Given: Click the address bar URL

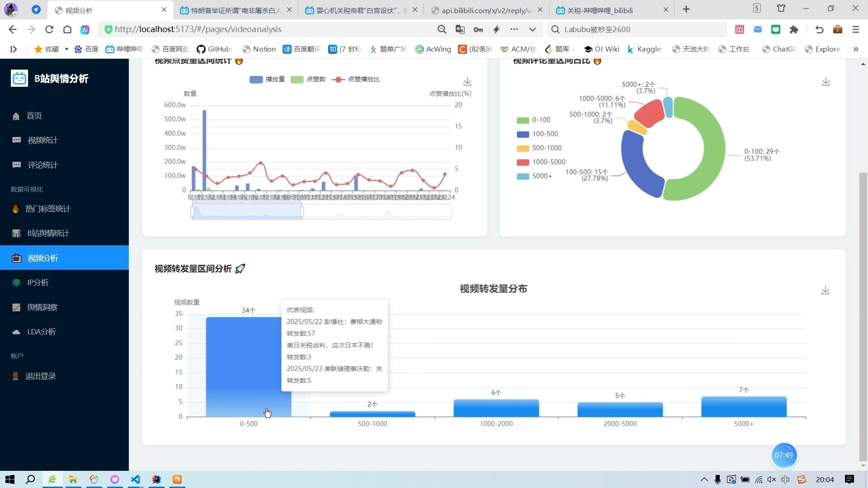Looking at the screenshot, I should (198, 29).
